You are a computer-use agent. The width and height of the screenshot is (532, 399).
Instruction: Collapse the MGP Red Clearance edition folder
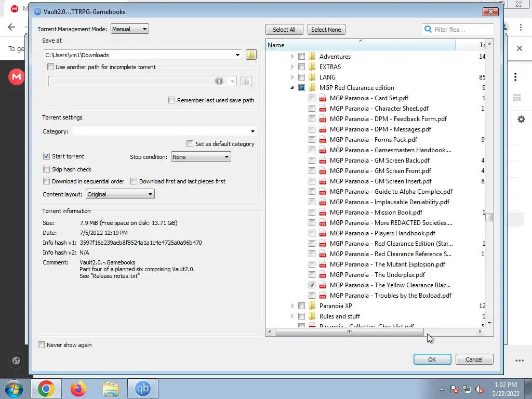[292, 87]
